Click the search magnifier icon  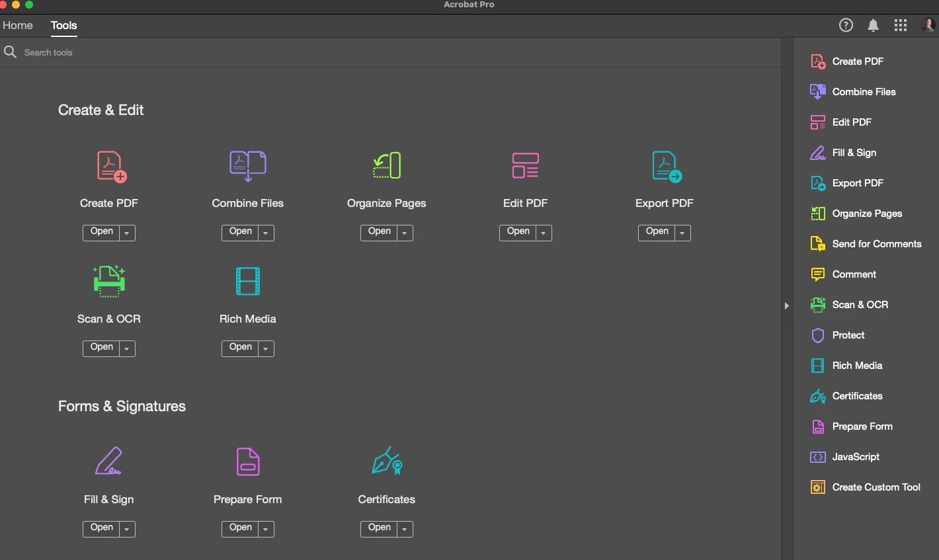click(10, 52)
